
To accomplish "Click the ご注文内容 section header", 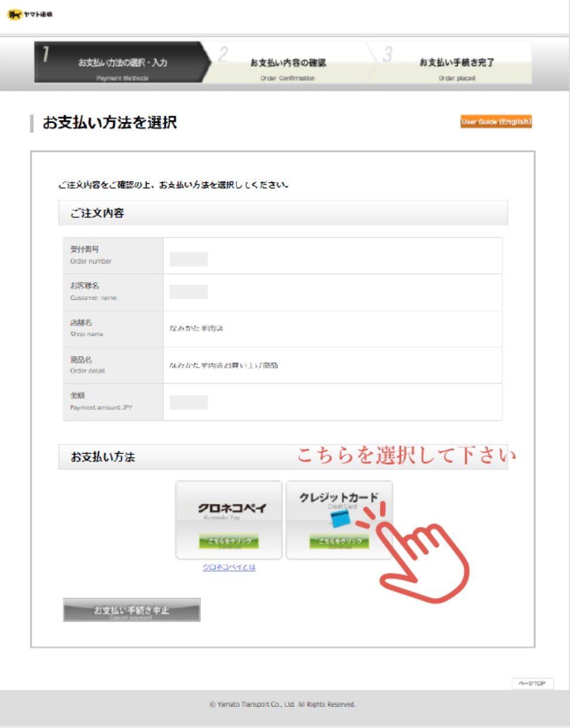I will 283,213.
